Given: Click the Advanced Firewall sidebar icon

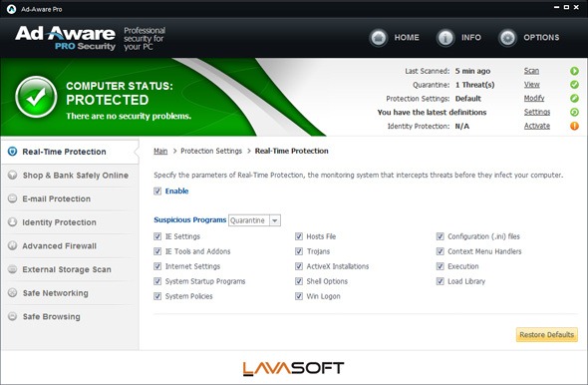Looking at the screenshot, I should (x=12, y=245).
